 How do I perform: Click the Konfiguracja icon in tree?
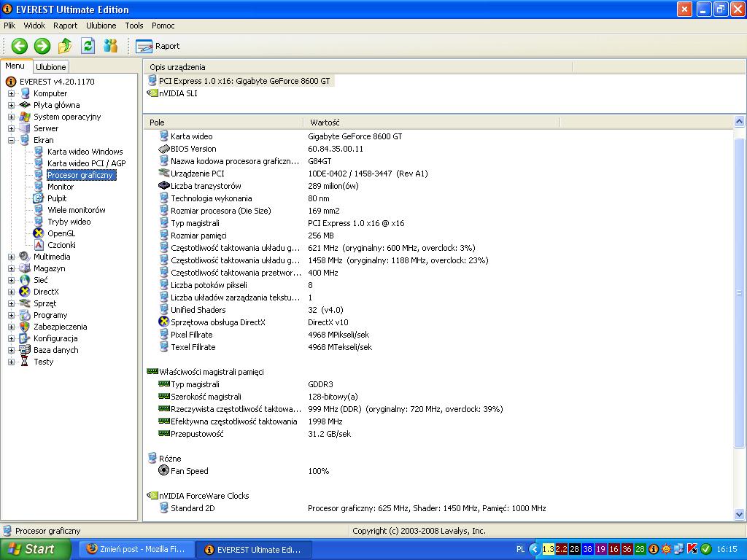click(25, 338)
